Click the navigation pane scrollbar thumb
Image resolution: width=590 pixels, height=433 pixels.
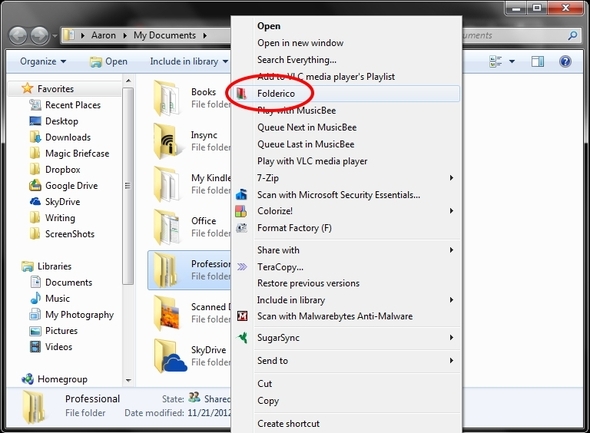click(x=128, y=186)
